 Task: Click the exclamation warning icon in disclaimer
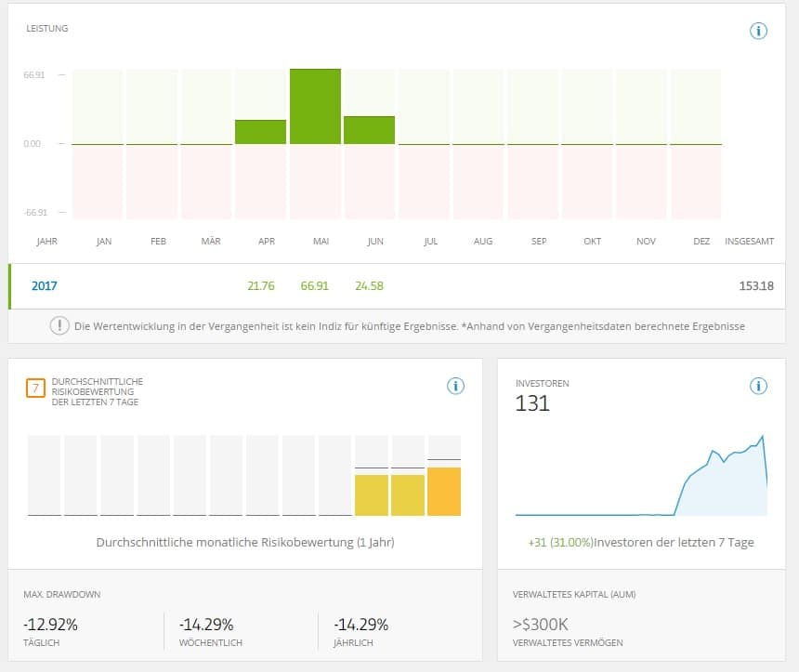pos(60,326)
